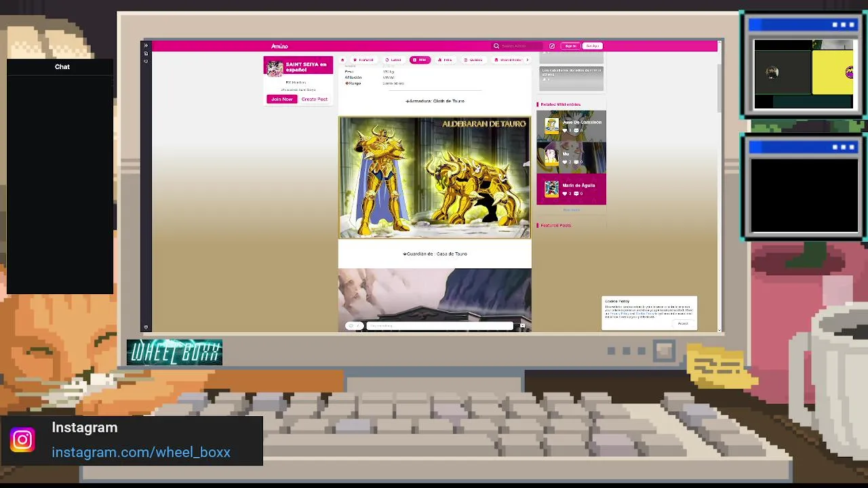Click the Create Post button

(314, 99)
